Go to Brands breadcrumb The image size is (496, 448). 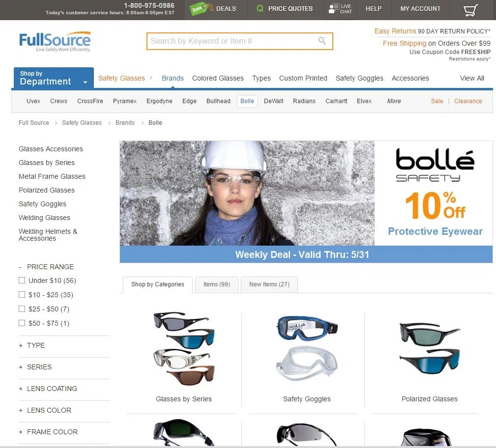click(125, 123)
